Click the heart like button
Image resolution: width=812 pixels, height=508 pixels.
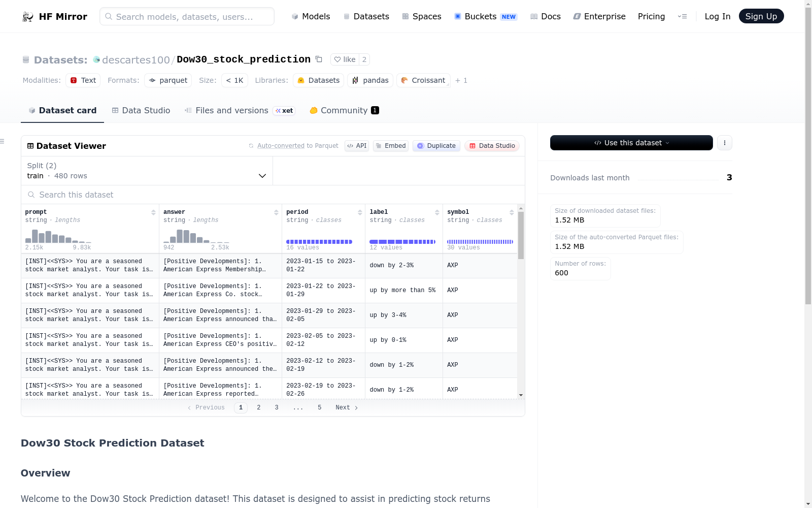345,59
